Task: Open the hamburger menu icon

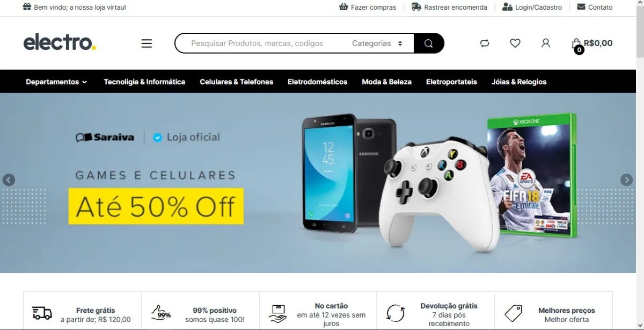Action: coord(147,44)
